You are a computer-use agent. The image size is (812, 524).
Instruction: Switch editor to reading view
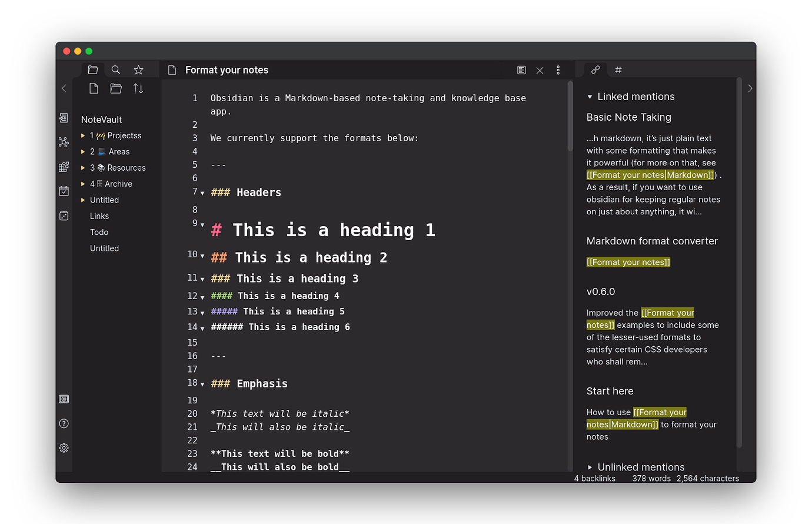tap(521, 69)
